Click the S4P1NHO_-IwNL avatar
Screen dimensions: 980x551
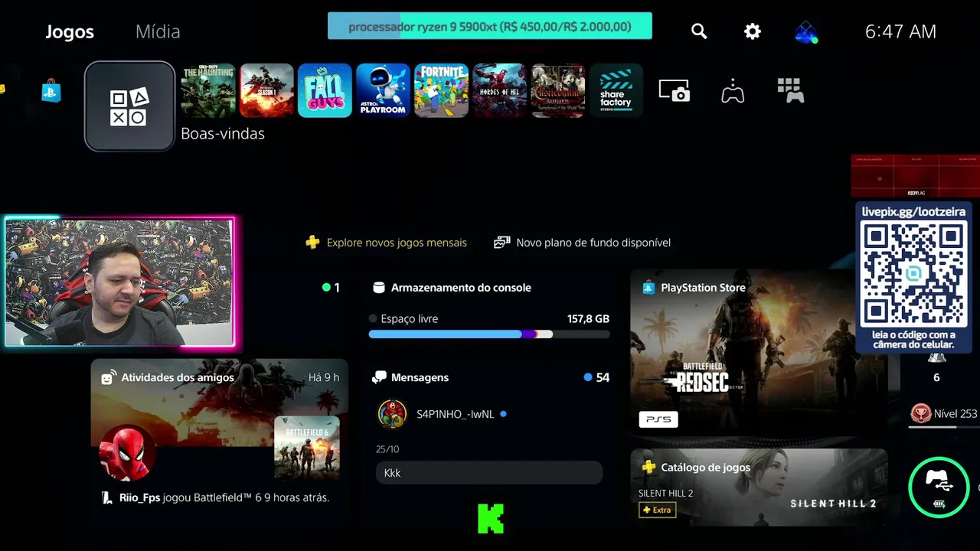(x=393, y=414)
